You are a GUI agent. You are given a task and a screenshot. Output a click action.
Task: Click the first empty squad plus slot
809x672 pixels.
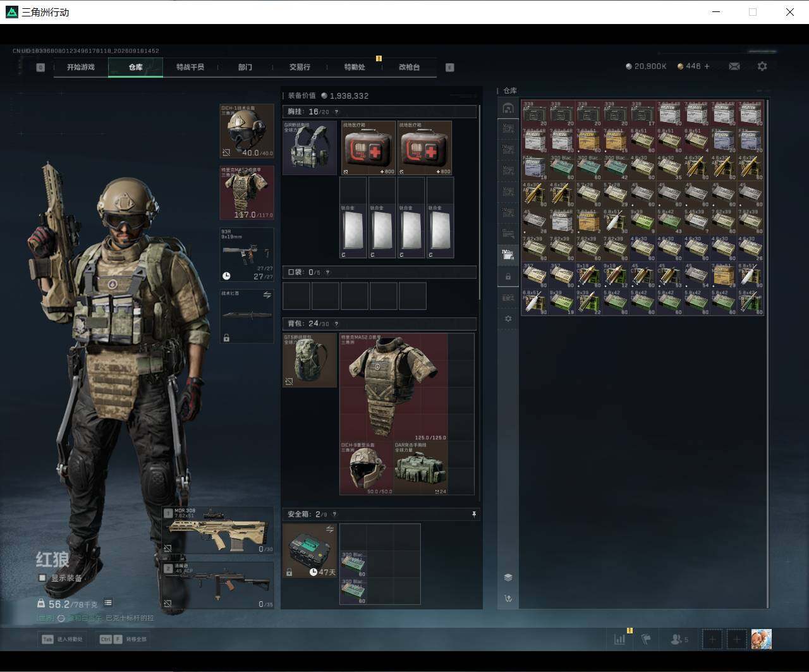click(x=712, y=639)
